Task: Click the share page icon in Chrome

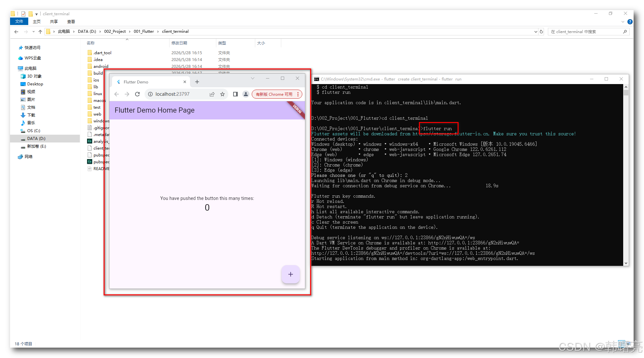Action: tap(212, 94)
